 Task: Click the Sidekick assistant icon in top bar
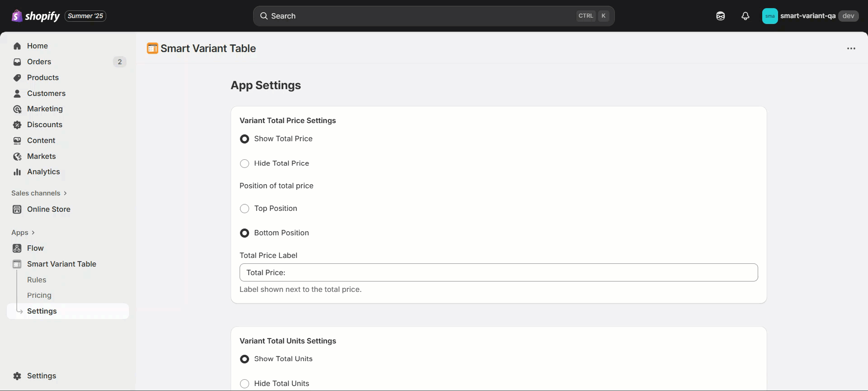(x=721, y=16)
